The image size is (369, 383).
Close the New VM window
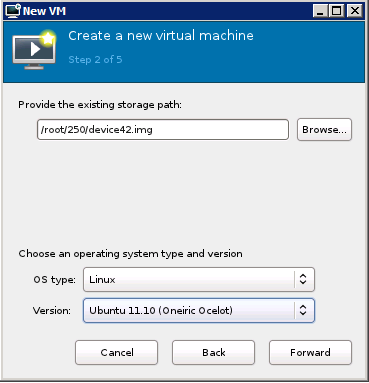(x=355, y=11)
